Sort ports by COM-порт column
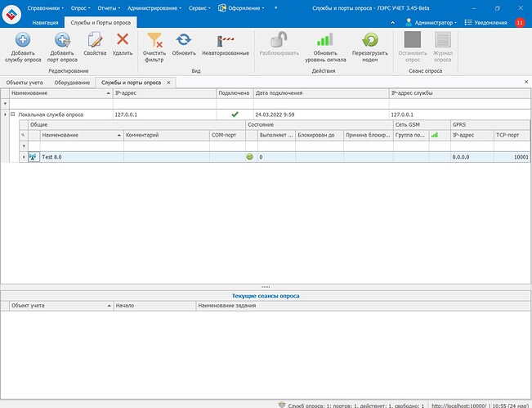The image size is (532, 408). (227, 135)
